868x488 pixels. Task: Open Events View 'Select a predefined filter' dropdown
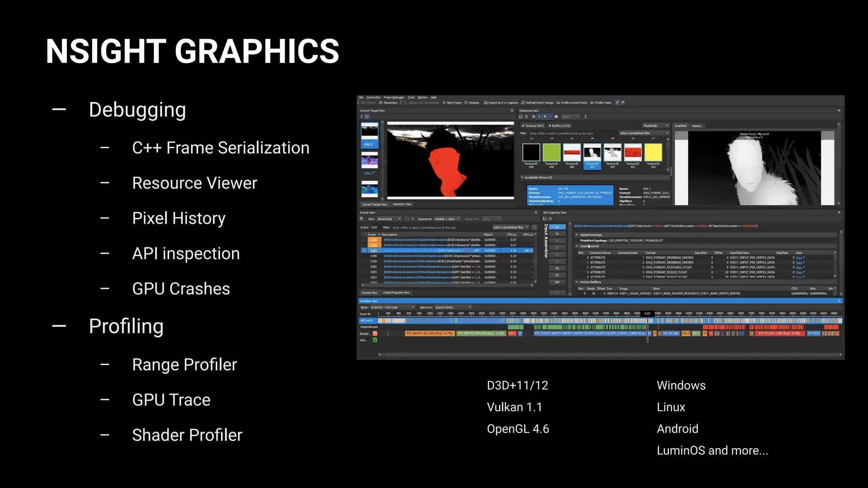[x=511, y=227]
